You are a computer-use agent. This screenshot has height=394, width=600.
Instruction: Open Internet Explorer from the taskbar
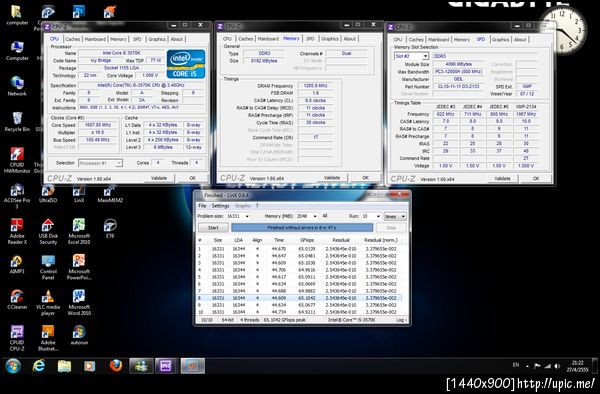39,366
